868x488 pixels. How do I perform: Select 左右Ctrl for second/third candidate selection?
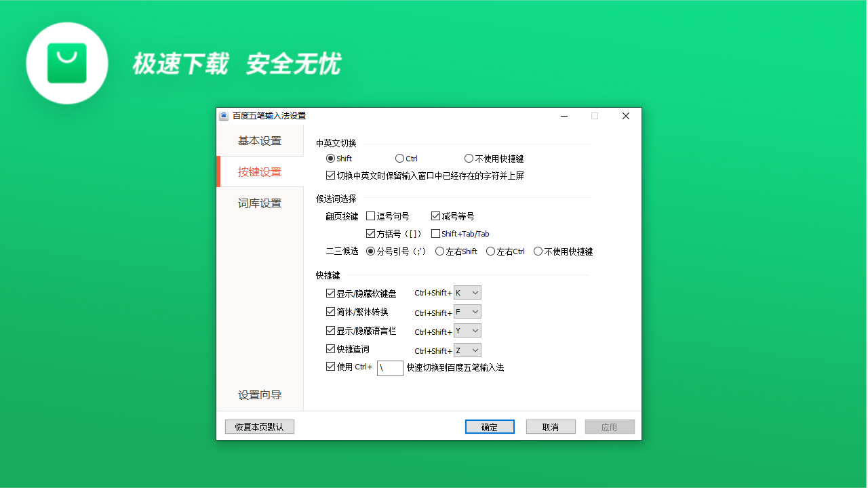tap(490, 251)
